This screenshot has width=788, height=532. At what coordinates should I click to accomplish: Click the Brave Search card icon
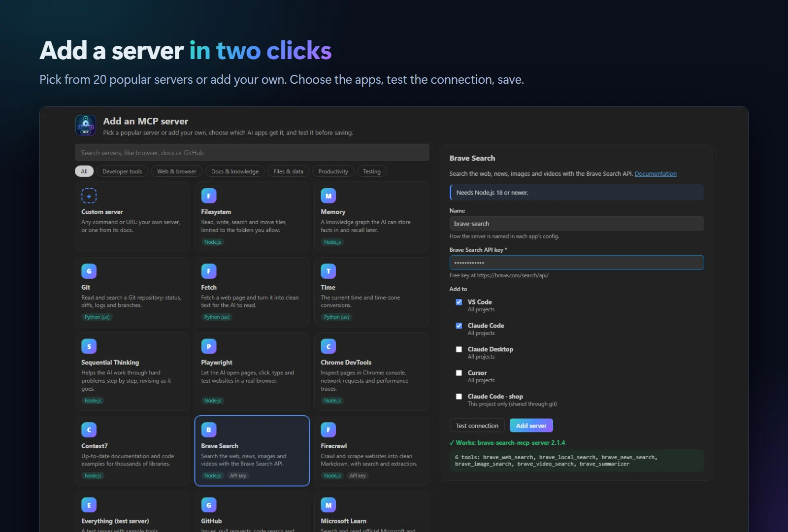[x=209, y=430]
